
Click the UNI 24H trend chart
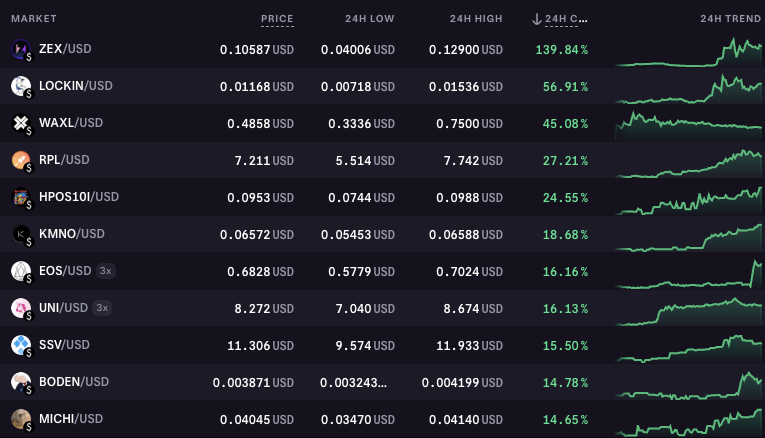[x=688, y=311]
